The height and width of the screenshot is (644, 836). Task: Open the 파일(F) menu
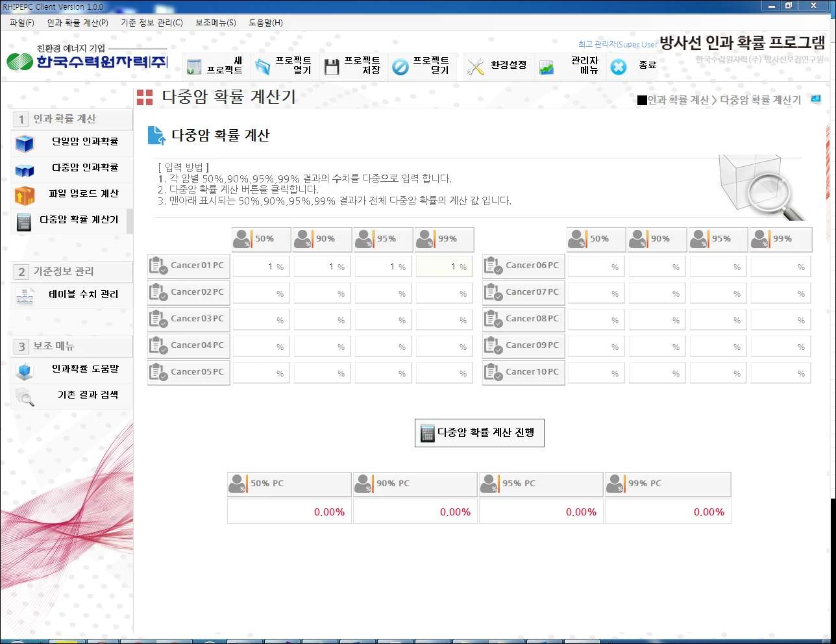coord(22,23)
